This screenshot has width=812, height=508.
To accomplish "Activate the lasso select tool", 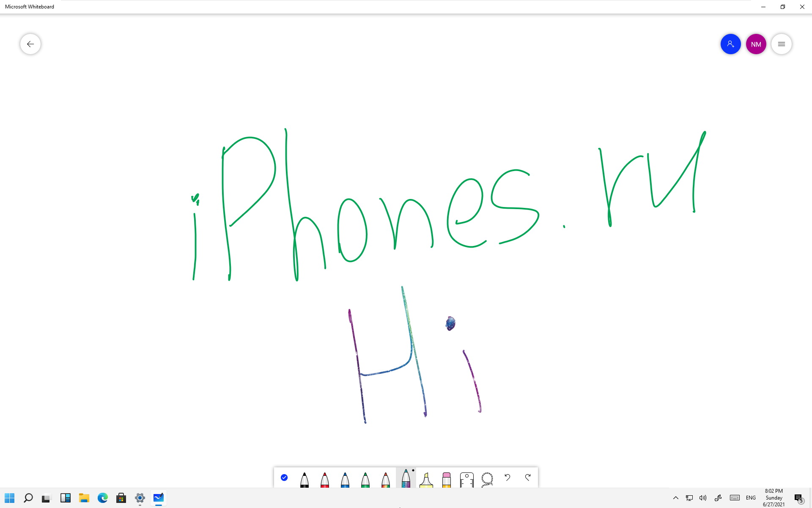I will [487, 479].
